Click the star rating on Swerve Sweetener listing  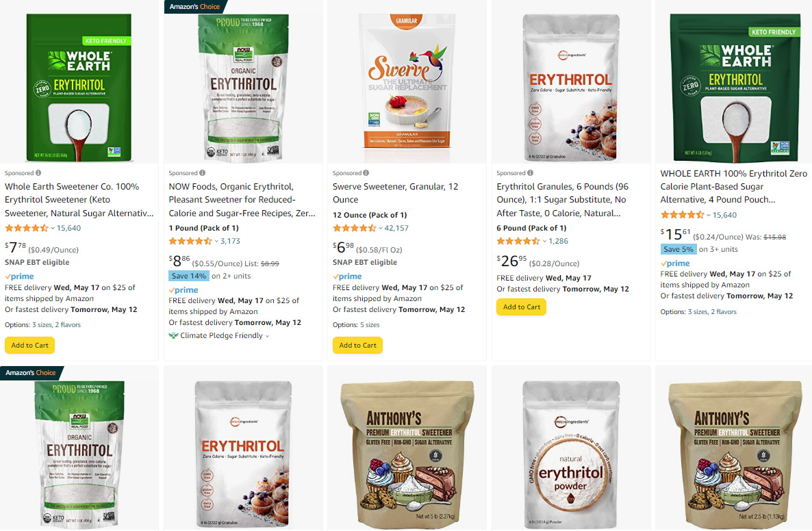click(x=354, y=228)
